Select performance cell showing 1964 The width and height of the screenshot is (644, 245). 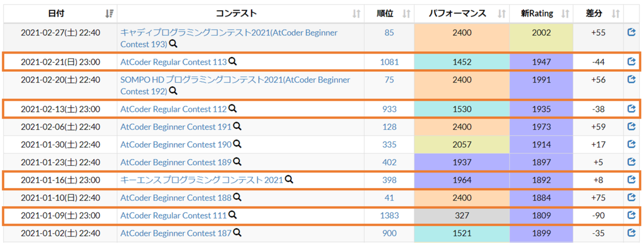point(462,180)
